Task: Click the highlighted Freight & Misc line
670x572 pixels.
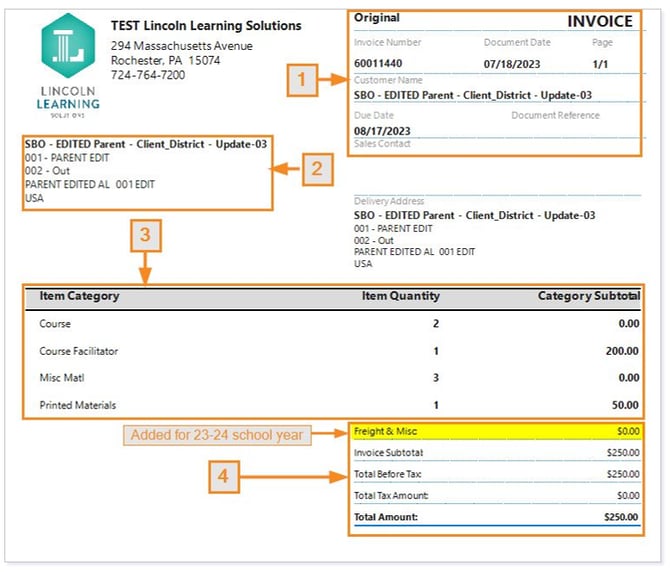Action: click(496, 431)
